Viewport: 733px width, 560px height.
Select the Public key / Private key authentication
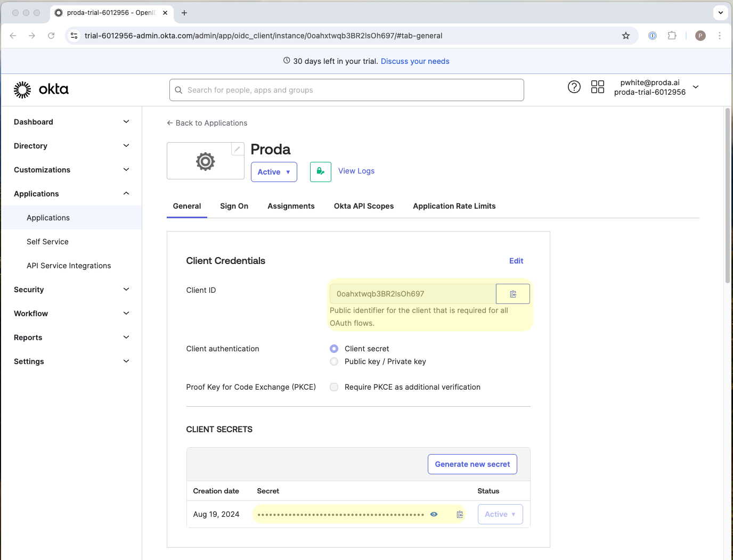333,361
